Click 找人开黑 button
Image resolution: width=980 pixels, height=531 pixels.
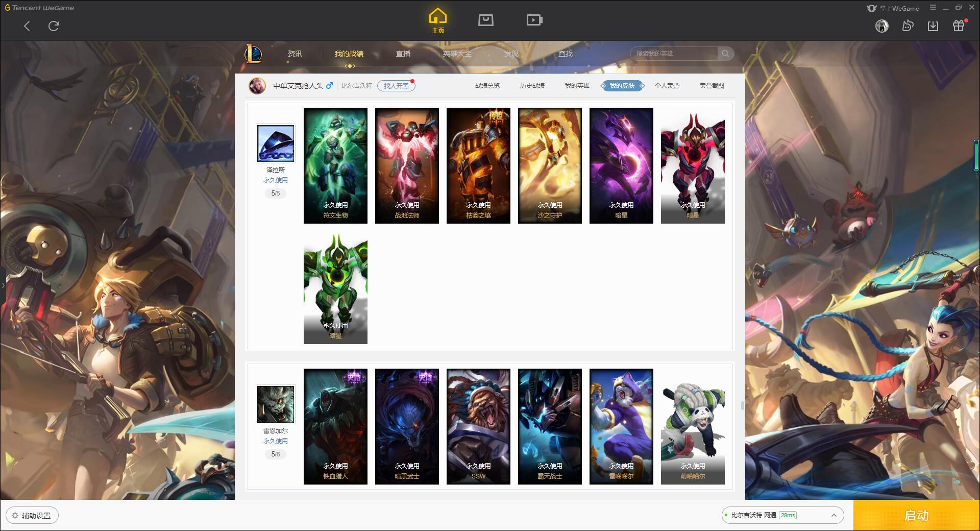(396, 86)
